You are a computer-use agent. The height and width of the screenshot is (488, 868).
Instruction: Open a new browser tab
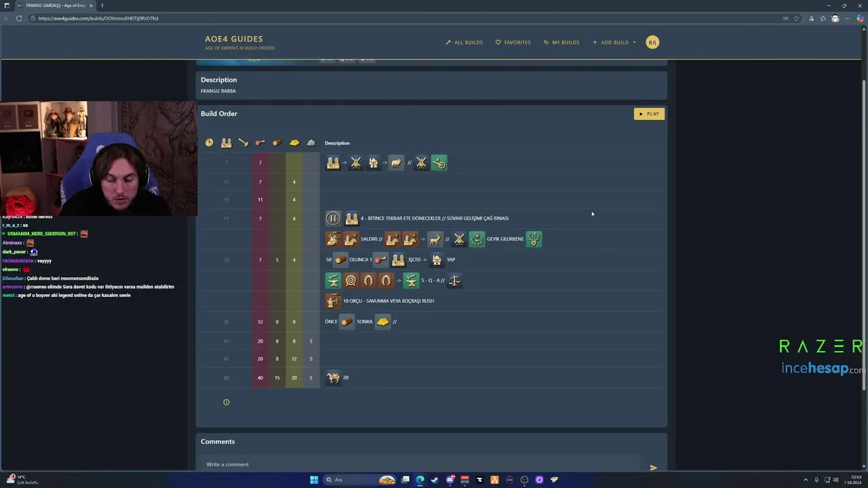tap(102, 5)
